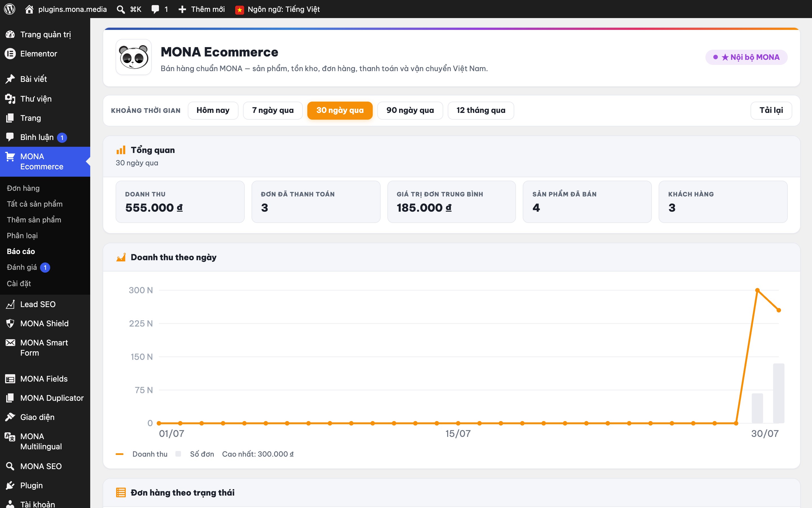Click the Thư viện media icon

point(10,99)
